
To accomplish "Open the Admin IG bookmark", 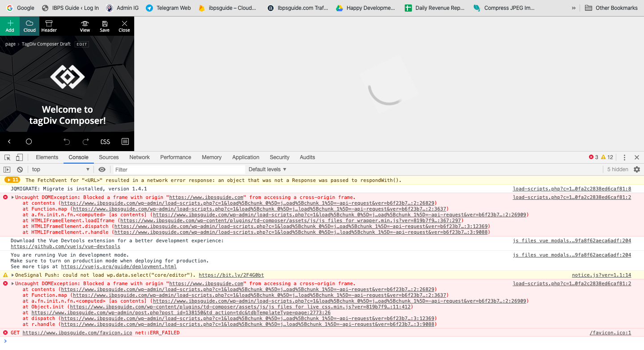I will click(122, 8).
